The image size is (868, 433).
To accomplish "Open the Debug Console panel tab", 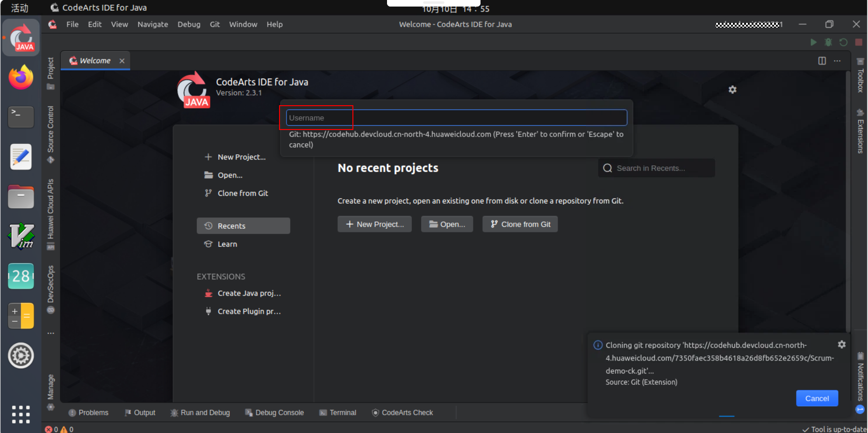I will coord(274,412).
